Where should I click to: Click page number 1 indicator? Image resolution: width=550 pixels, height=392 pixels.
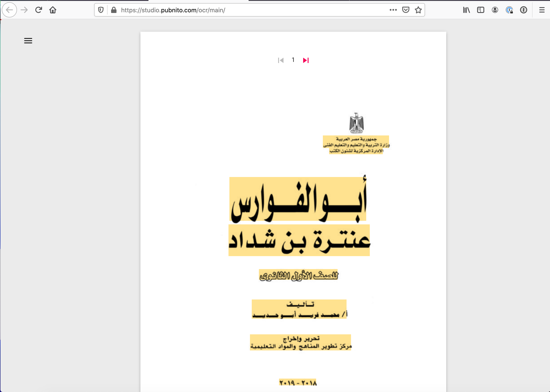293,60
